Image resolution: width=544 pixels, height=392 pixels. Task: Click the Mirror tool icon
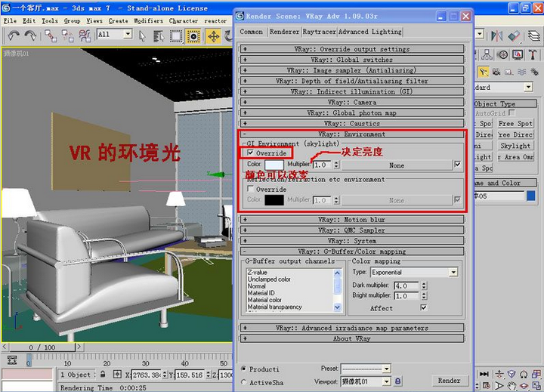[x=497, y=35]
